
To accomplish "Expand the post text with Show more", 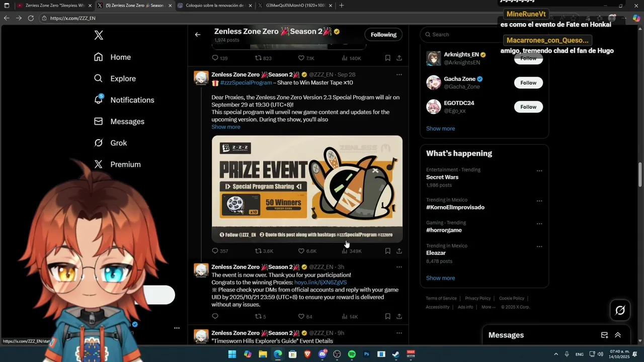I will [x=226, y=127].
